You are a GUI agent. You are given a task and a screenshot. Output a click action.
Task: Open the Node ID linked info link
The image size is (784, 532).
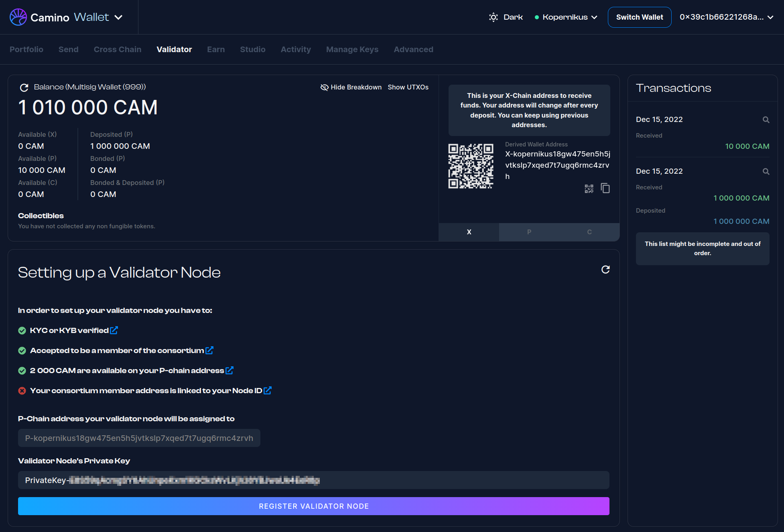pos(268,390)
